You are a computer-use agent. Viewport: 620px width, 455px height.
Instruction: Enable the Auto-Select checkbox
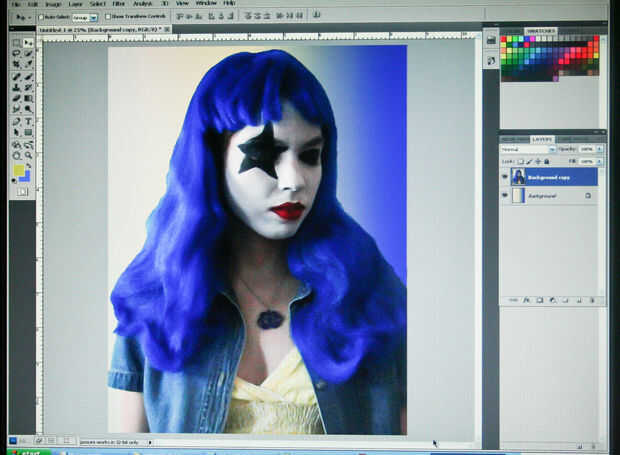point(41,17)
